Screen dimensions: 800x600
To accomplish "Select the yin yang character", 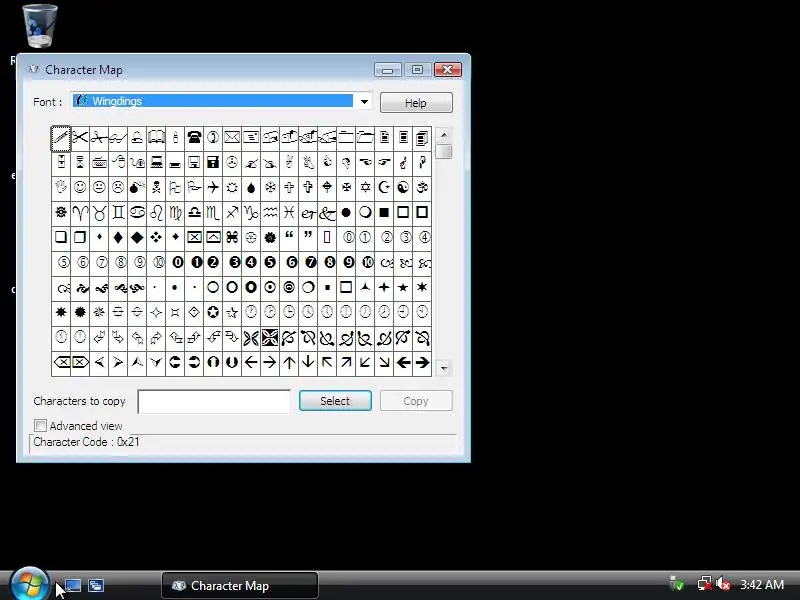I will [403, 188].
